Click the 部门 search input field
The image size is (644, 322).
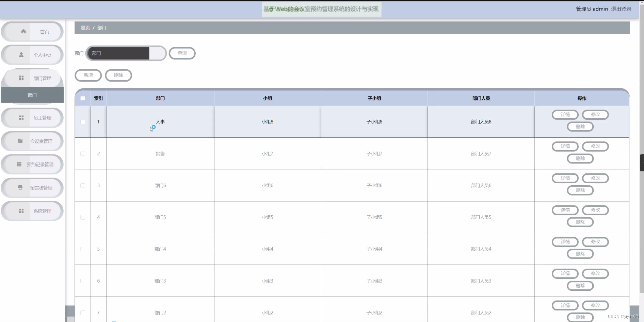click(x=120, y=53)
